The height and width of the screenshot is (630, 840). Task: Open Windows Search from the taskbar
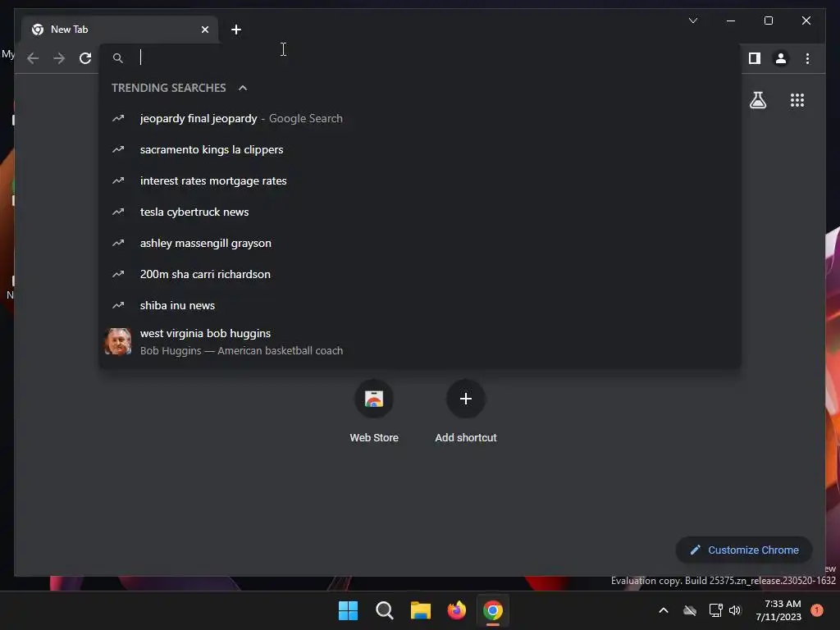[x=384, y=610]
